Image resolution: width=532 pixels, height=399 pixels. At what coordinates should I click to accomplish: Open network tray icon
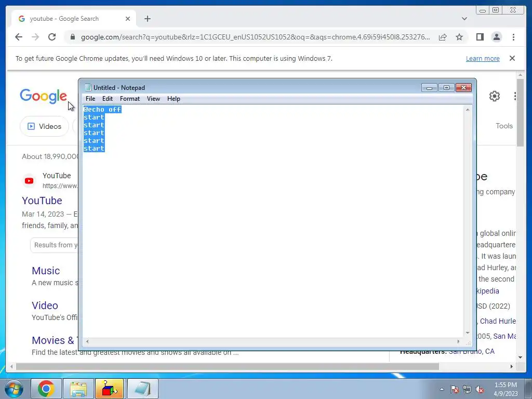(467, 390)
